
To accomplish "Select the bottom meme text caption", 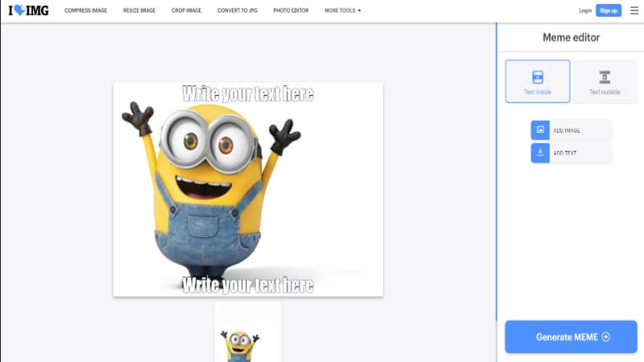I will [248, 285].
